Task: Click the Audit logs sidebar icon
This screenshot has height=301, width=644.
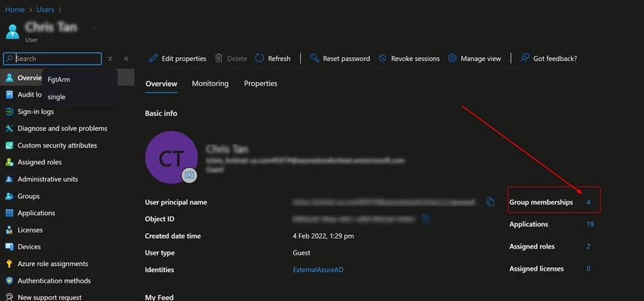Action: click(9, 94)
